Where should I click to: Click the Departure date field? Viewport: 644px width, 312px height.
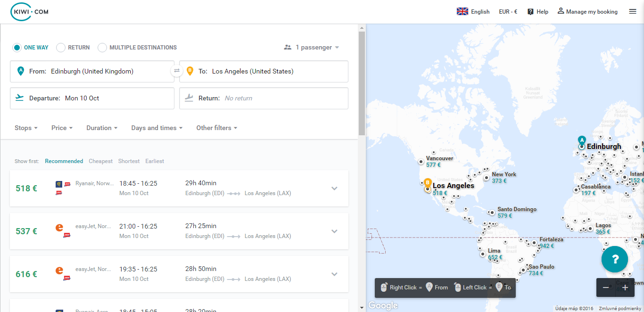coord(92,98)
